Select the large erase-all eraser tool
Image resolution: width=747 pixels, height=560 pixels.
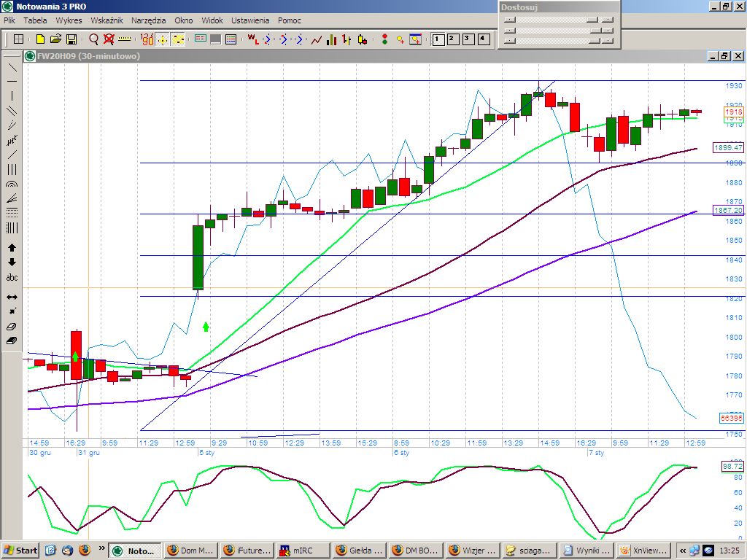[12, 341]
